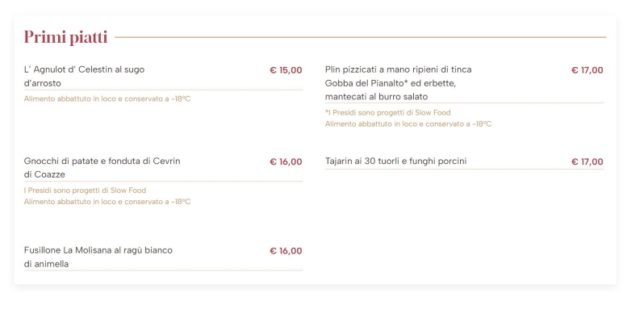
Task: Click the 'di animella' text line
Action: click(46, 264)
